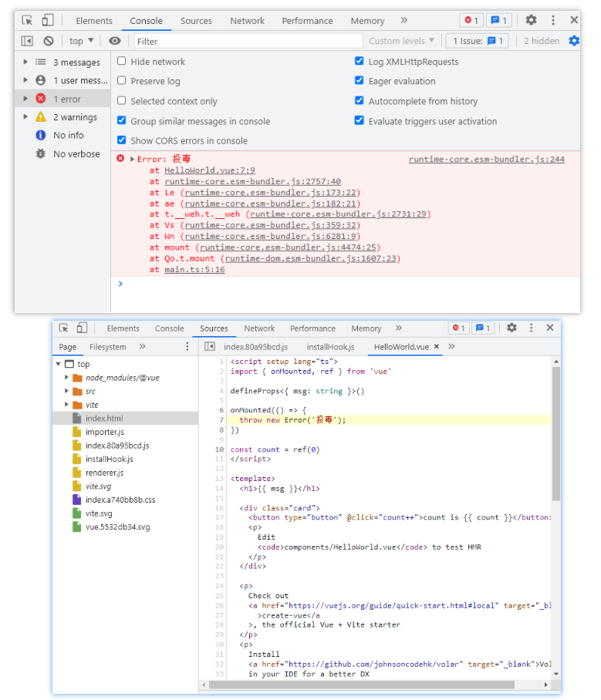Toggle device toolbar icon in Console window
The image size is (601, 700).
coord(48,21)
